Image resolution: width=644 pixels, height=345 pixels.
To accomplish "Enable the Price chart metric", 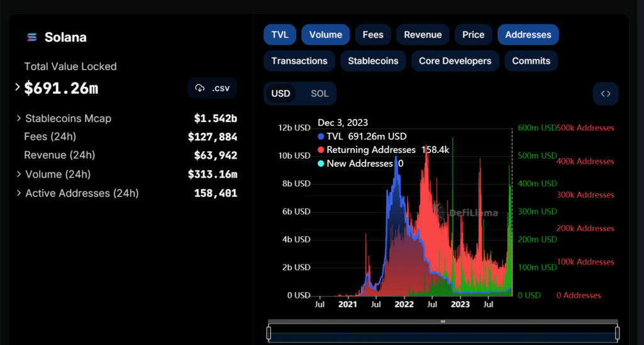I will (x=473, y=35).
